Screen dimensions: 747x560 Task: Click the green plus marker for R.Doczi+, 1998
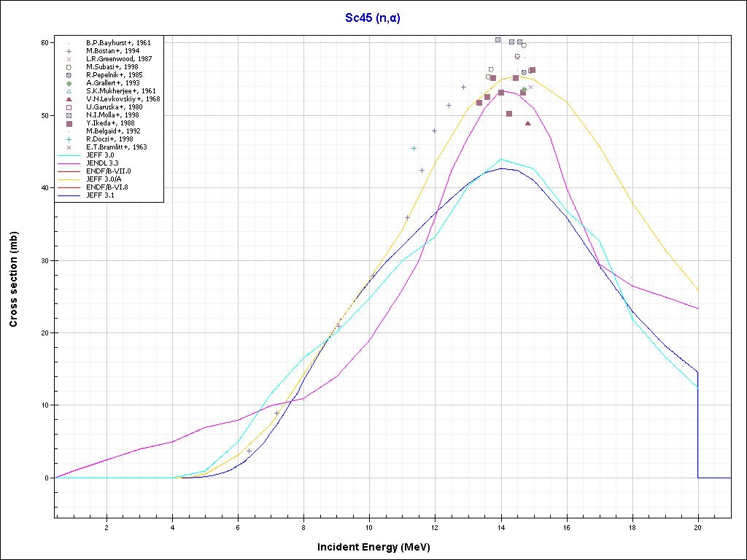69,139
